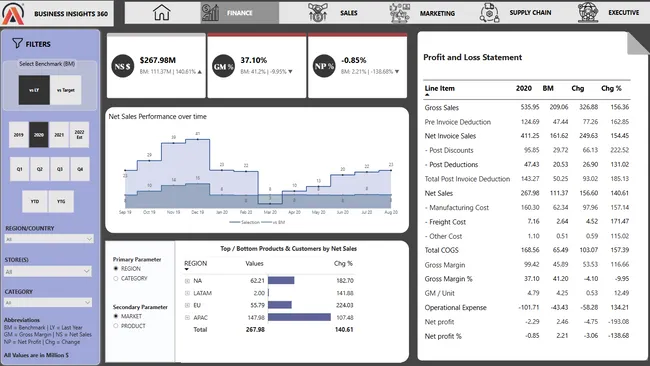Click the Values column header
650x366 pixels.
tap(254, 264)
